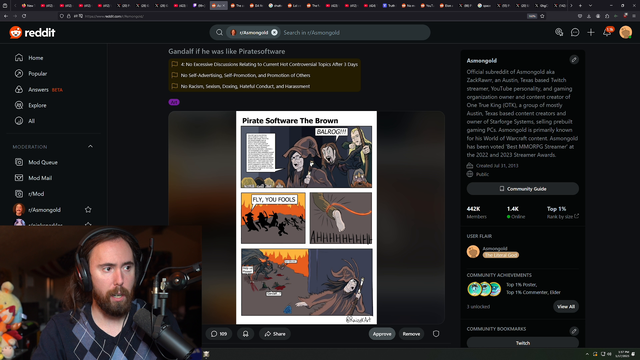The image size is (640, 360).
Task: Open the Pirate Software The Brown comic image
Action: [x=306, y=218]
